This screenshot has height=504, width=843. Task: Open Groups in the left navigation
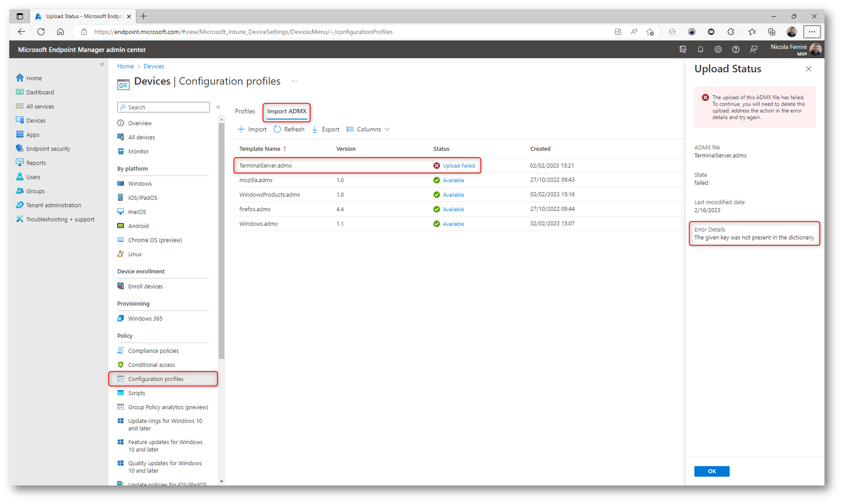pos(35,191)
